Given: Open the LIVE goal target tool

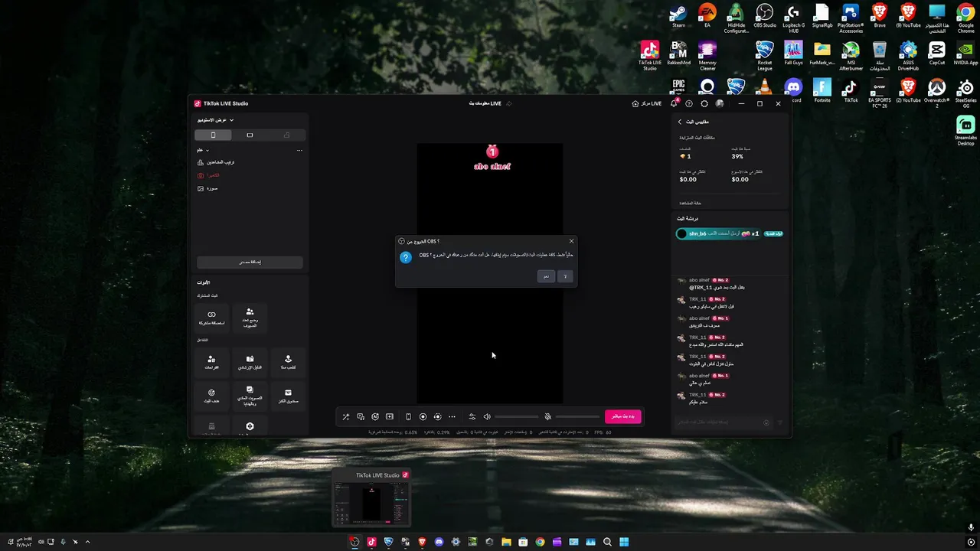Looking at the screenshot, I should (212, 395).
